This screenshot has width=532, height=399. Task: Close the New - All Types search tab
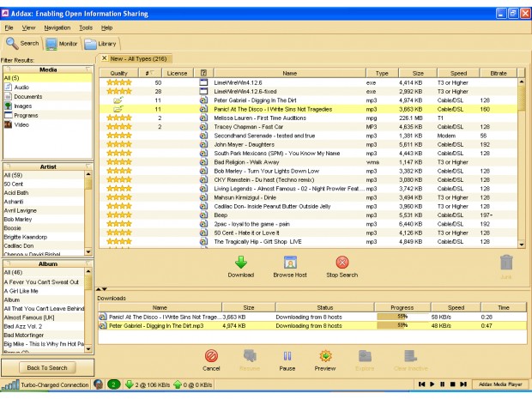[104, 58]
